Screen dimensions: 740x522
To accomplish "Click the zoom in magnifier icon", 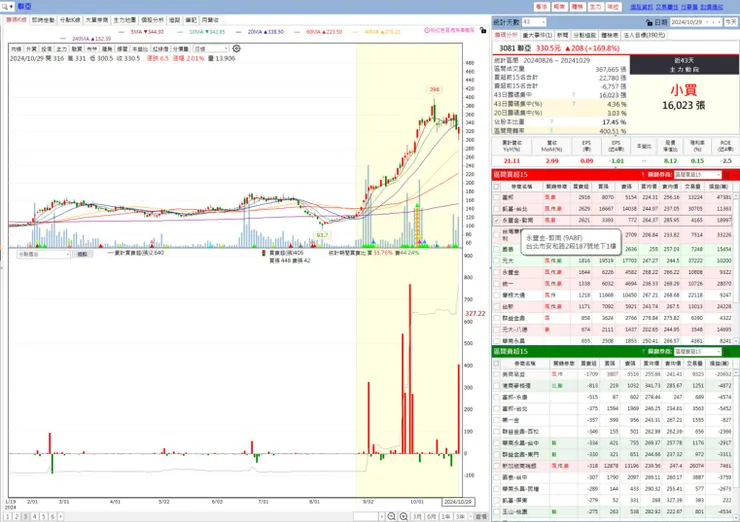I will (404, 516).
